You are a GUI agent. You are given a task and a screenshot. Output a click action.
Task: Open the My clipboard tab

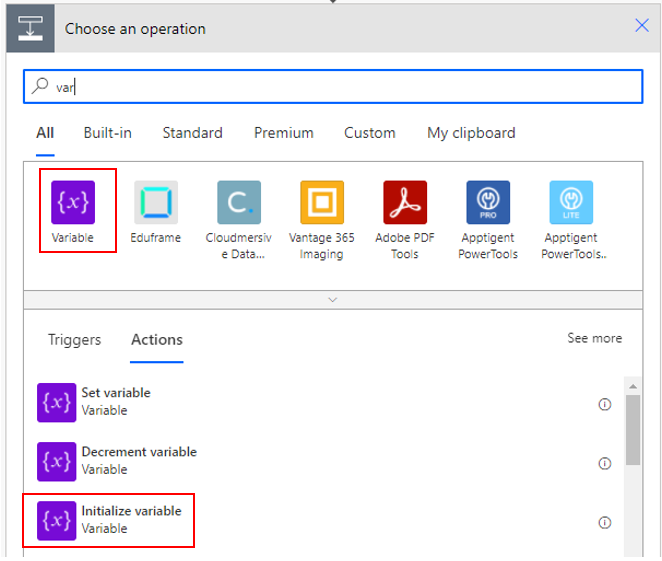[x=471, y=133]
